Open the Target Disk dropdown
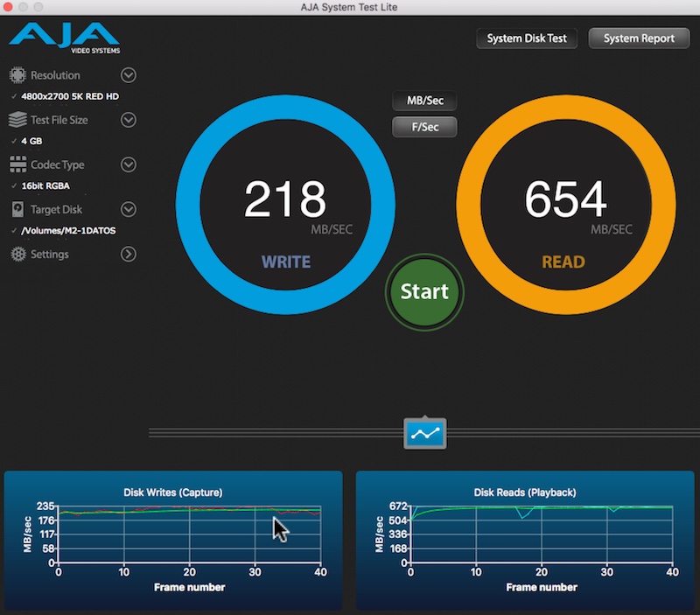The width and height of the screenshot is (700, 615). coord(128,209)
